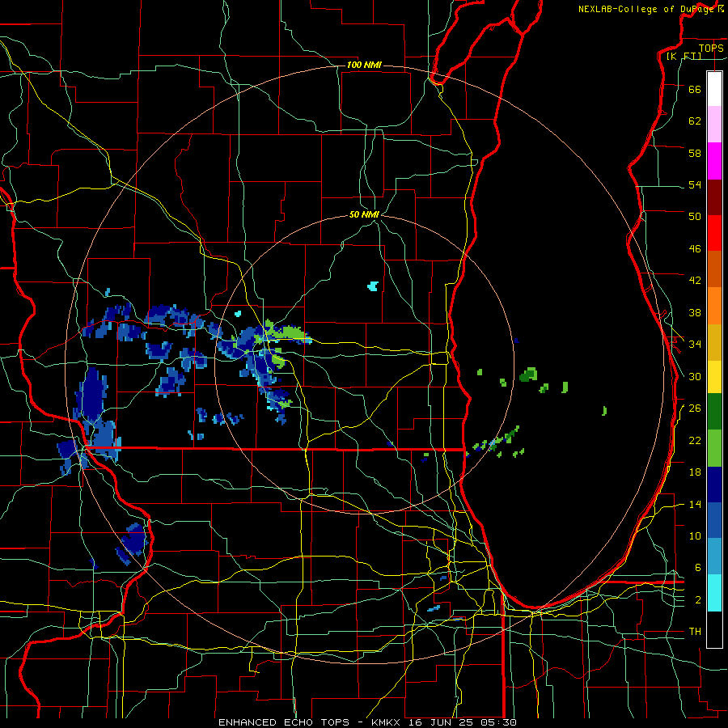The image size is (728, 728).
Task: Select the 26 value on the legend scale
Action: click(x=695, y=408)
